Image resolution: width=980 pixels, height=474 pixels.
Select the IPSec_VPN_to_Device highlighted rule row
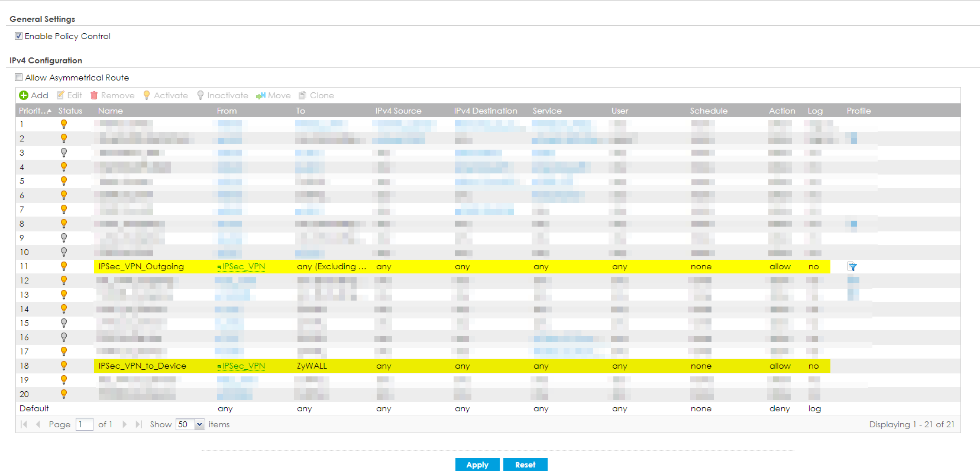click(x=142, y=366)
